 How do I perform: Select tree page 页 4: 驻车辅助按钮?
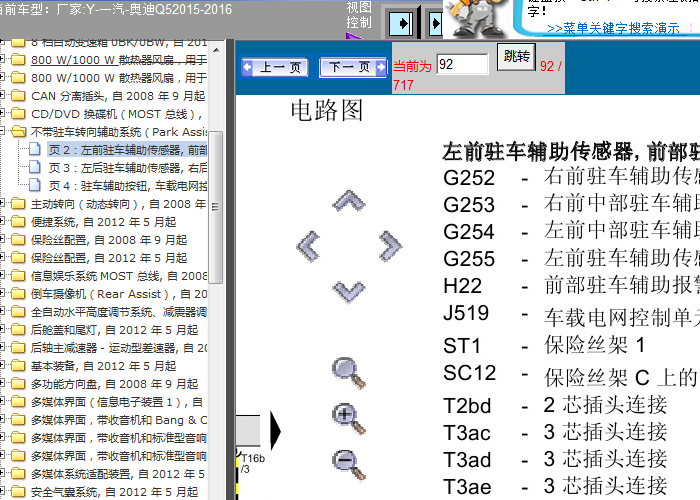pos(128,185)
